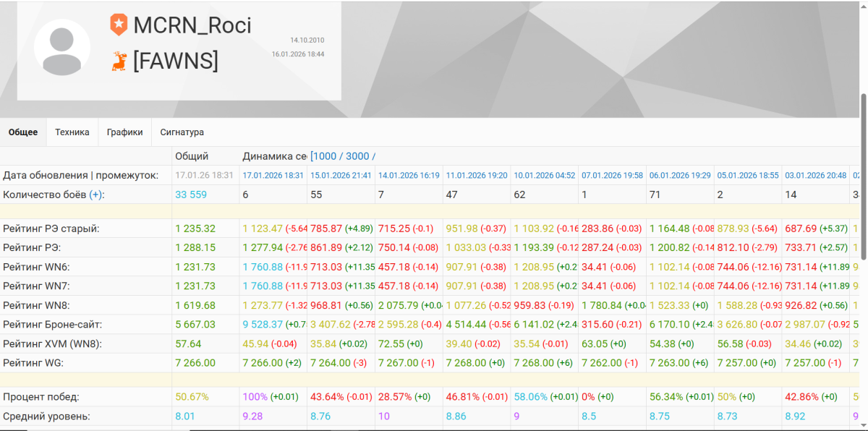Click the WG rating cell 7 264.00 (-3)
This screenshot has width=868, height=431.
point(339,363)
